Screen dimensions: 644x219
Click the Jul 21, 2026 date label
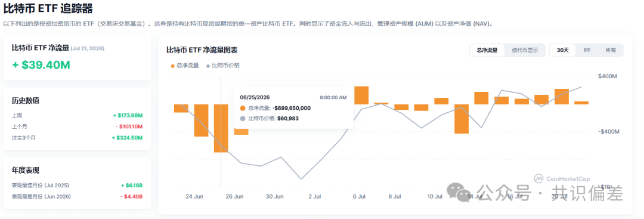click(88, 48)
